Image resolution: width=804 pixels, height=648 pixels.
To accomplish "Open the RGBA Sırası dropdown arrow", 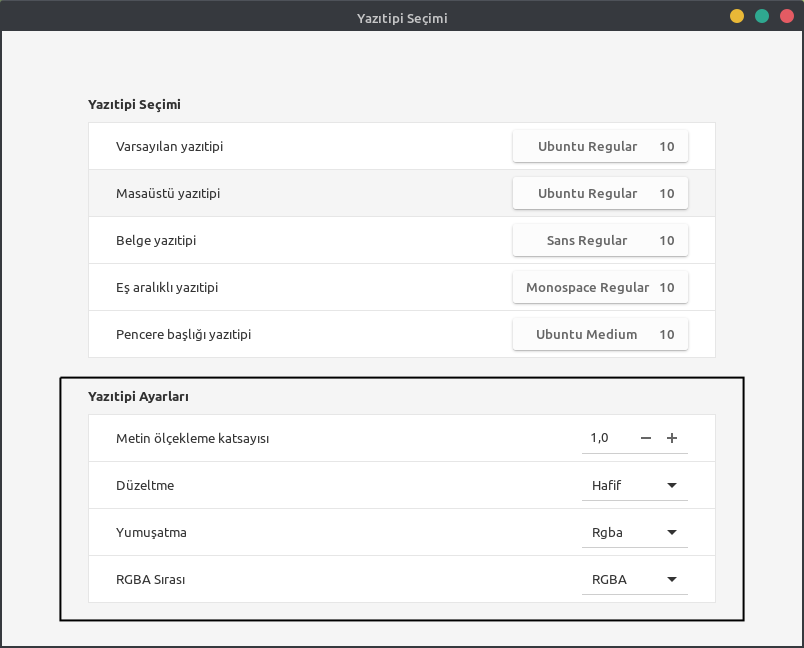I will pos(672,579).
